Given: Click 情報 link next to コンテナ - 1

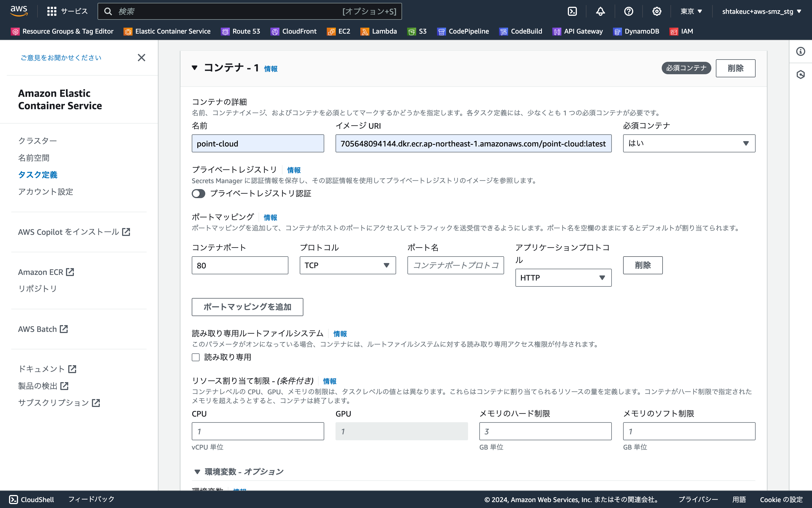Looking at the screenshot, I should [270, 69].
